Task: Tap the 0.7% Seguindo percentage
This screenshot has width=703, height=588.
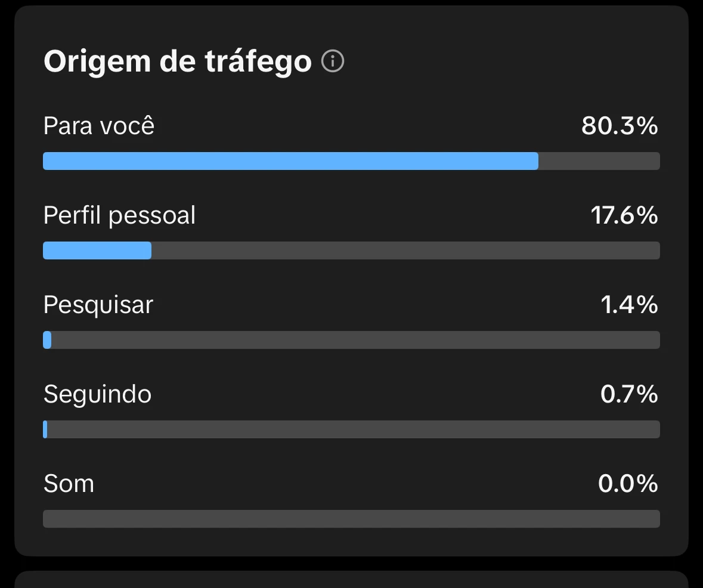Action: point(629,394)
